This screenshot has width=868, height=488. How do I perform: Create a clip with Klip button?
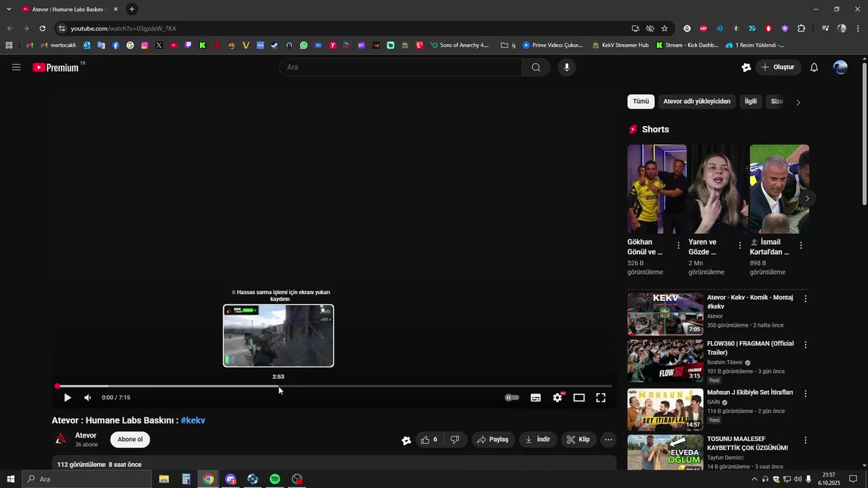pos(578,440)
